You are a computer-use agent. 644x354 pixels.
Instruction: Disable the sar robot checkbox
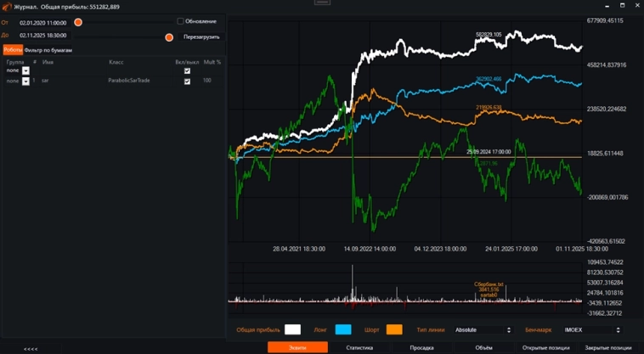(187, 81)
